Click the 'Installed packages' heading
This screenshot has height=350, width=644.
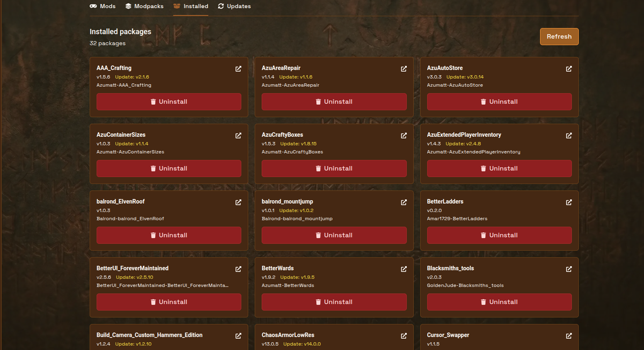[120, 32]
